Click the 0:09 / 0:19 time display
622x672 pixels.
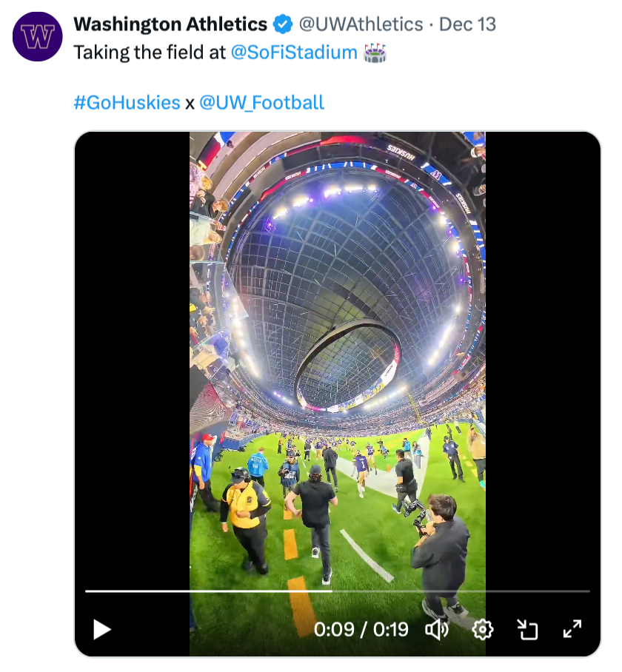pyautogui.click(x=361, y=629)
